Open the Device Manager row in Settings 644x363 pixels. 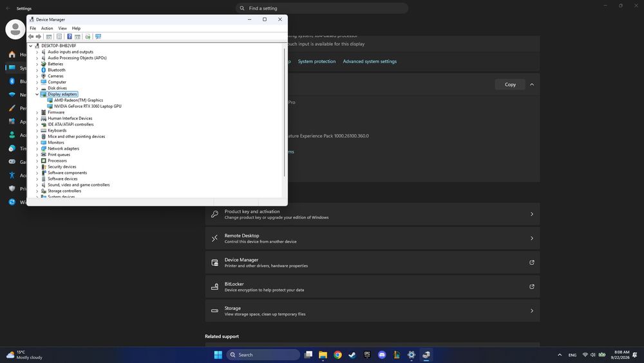tap(372, 262)
